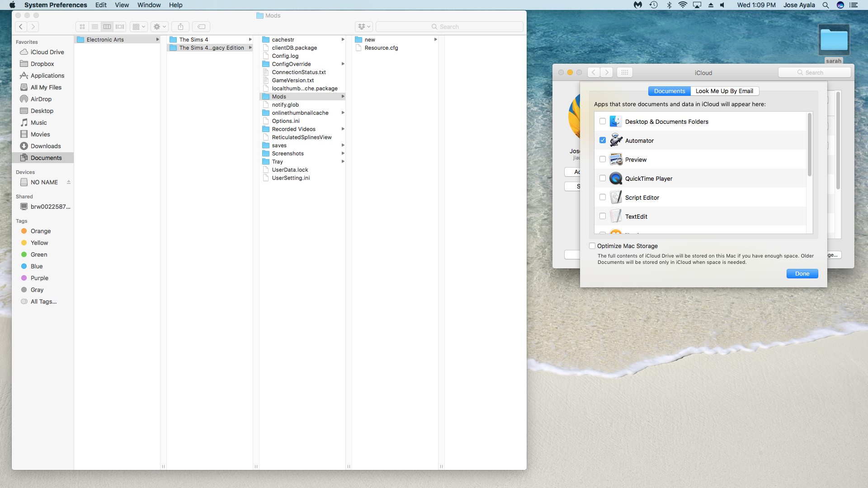Open the Action gear dropdown

160,27
